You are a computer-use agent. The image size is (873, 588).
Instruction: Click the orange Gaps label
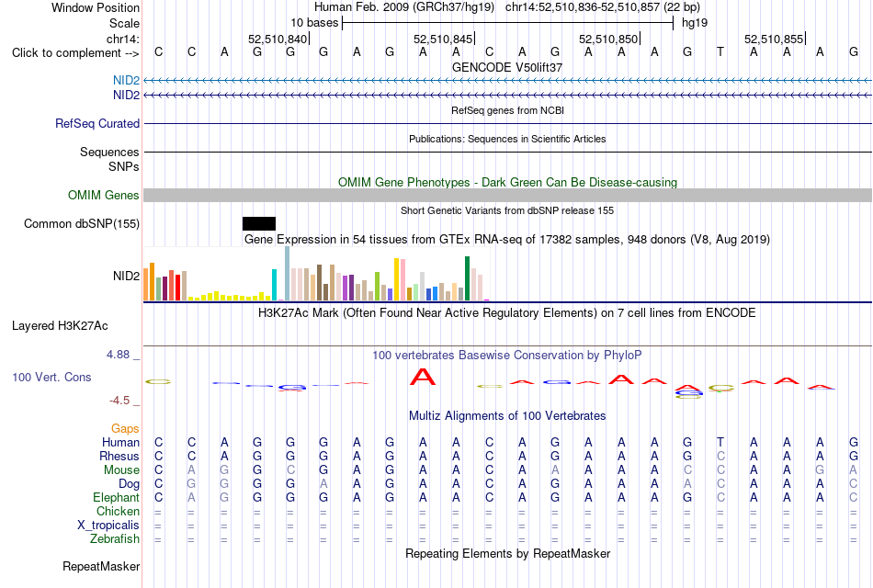click(125, 428)
